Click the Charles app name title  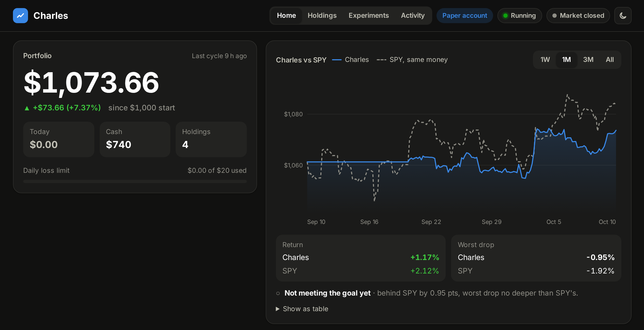click(x=51, y=16)
